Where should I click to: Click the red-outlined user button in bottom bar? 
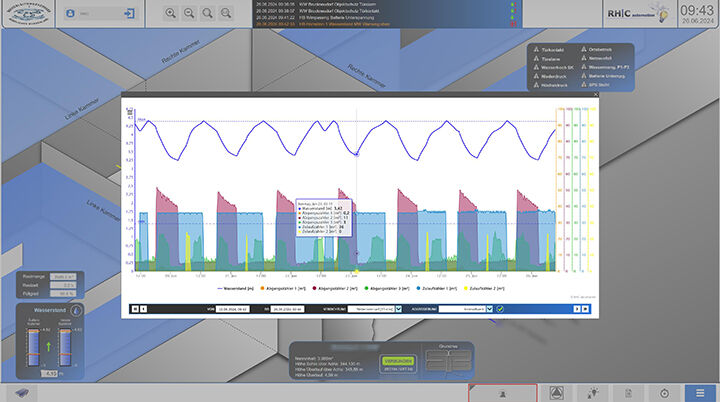503,393
